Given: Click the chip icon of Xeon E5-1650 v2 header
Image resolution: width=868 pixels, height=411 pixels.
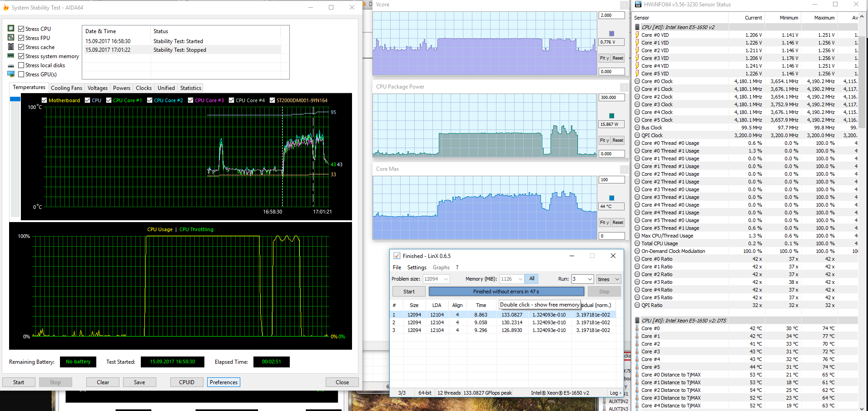Looking at the screenshot, I should coord(637,27).
